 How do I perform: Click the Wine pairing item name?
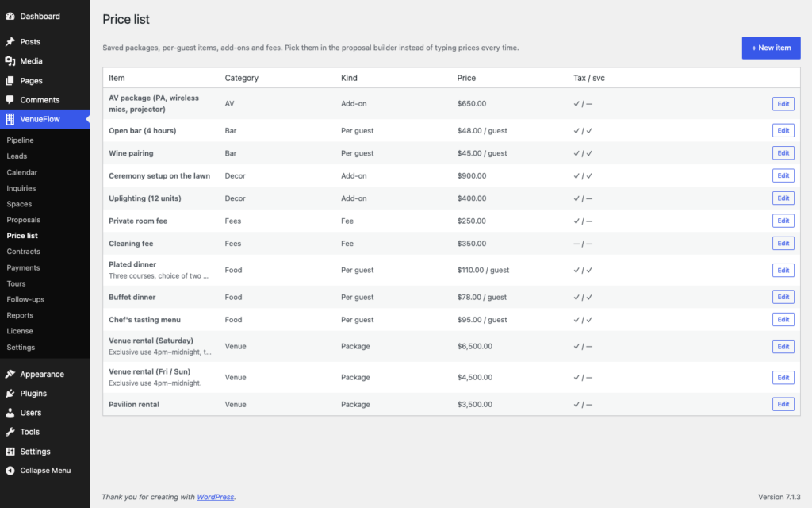click(x=131, y=153)
